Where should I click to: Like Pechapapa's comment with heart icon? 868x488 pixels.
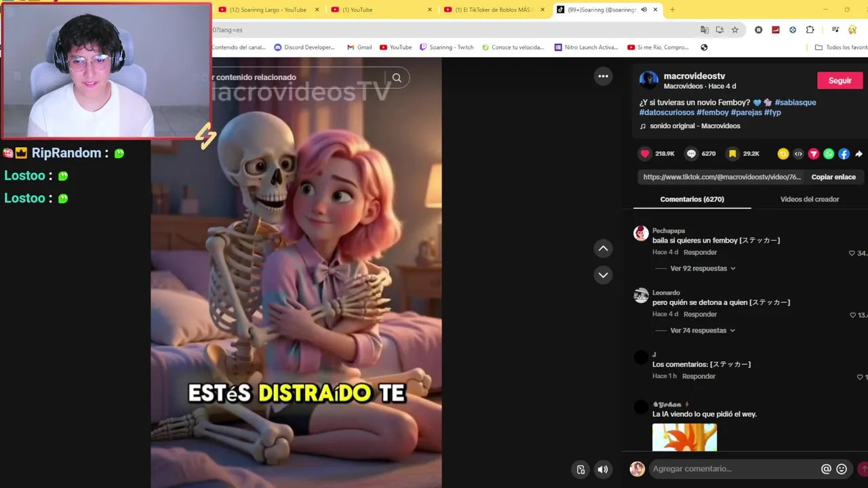pyautogui.click(x=852, y=253)
